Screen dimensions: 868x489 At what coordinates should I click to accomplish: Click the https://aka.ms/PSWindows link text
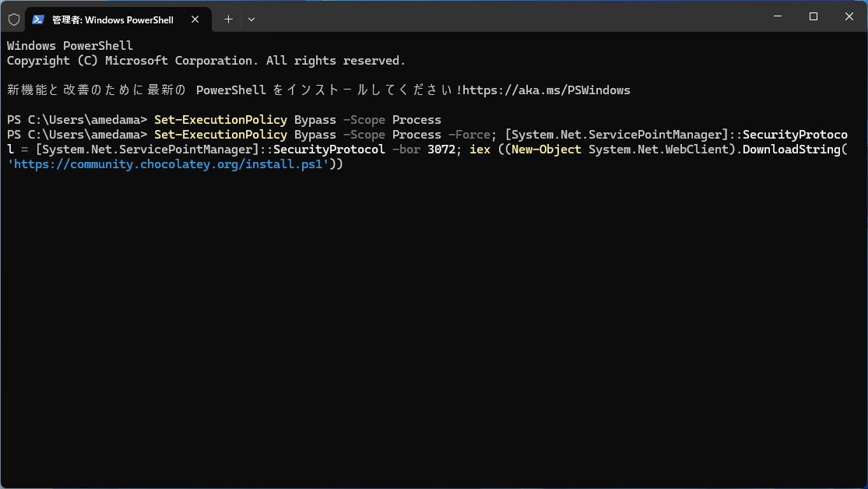pyautogui.click(x=546, y=90)
